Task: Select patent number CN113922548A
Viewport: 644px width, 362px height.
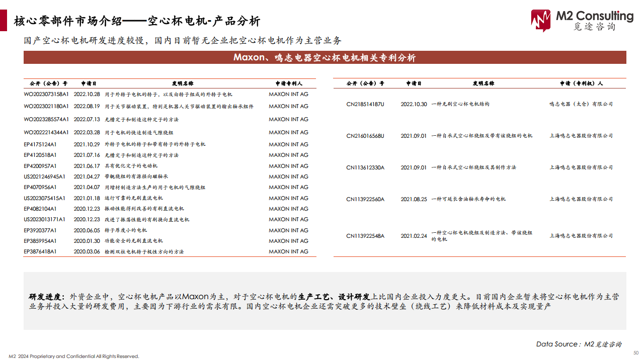Action: click(365, 236)
